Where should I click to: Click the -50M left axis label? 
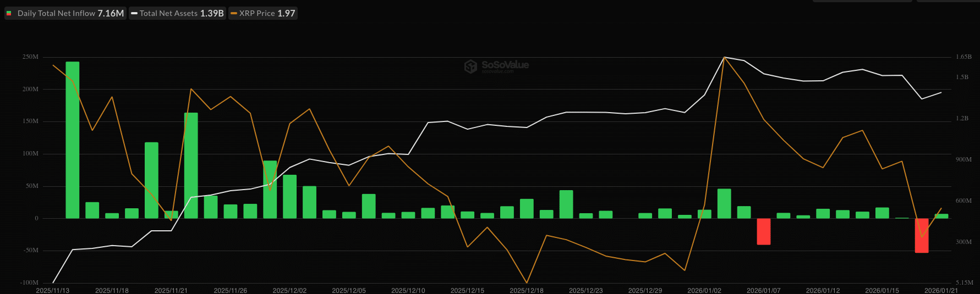pos(31,250)
